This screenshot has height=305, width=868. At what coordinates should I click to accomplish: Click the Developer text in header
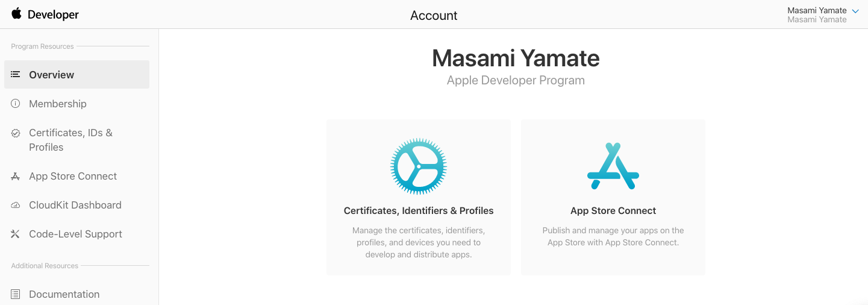pyautogui.click(x=53, y=14)
